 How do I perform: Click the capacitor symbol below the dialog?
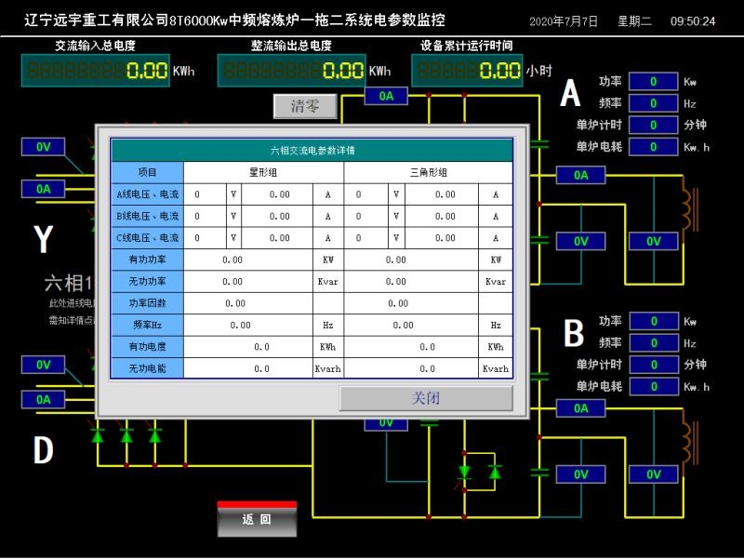(429, 424)
